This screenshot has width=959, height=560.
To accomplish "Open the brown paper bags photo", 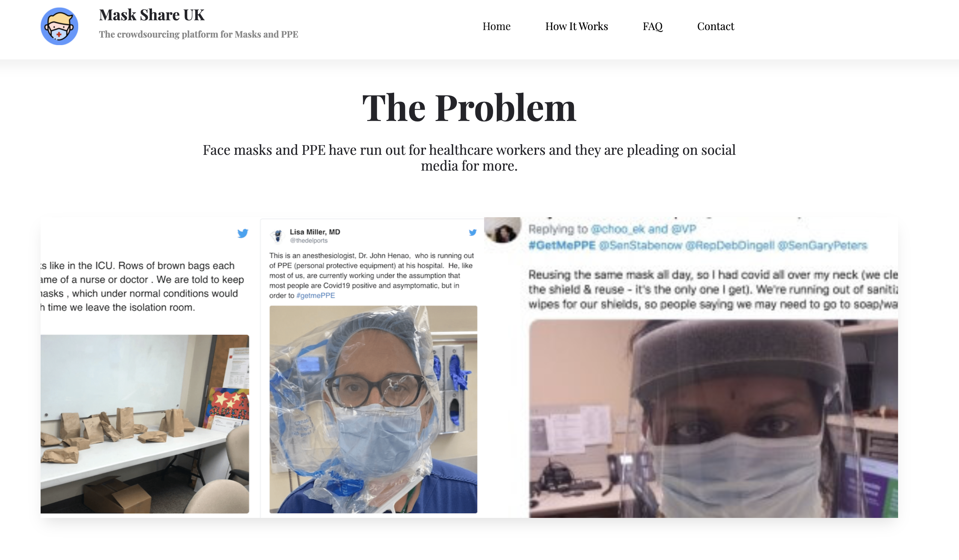I will [x=145, y=424].
